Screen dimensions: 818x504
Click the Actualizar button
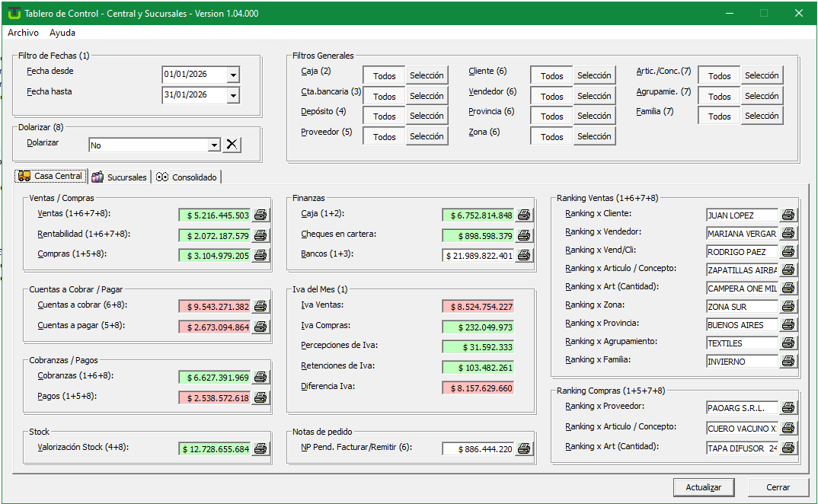(703, 487)
